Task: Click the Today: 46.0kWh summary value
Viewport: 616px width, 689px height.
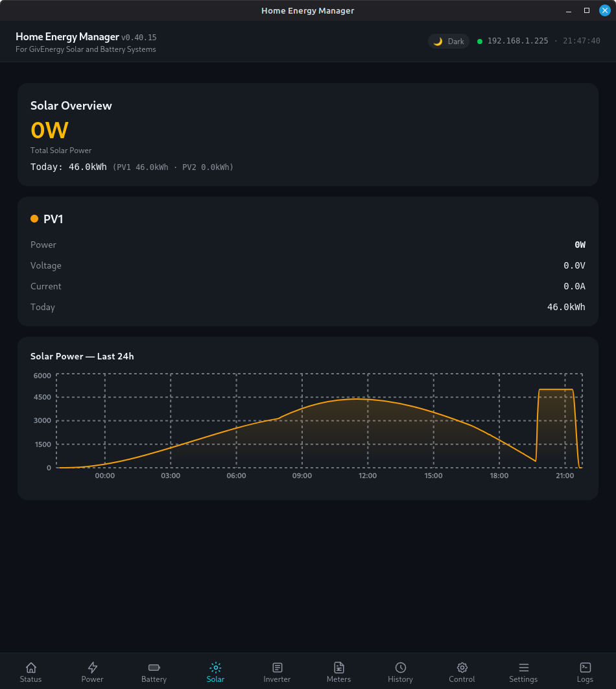Action: click(x=69, y=167)
